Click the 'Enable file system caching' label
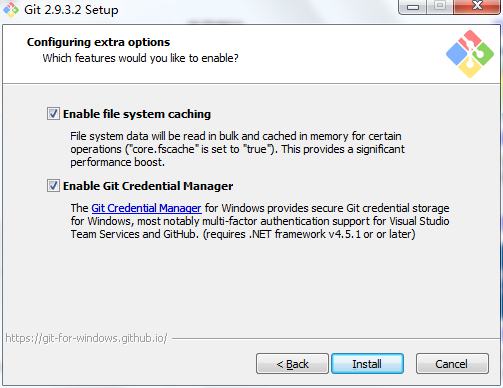The height and width of the screenshot is (388, 503). tap(137, 114)
